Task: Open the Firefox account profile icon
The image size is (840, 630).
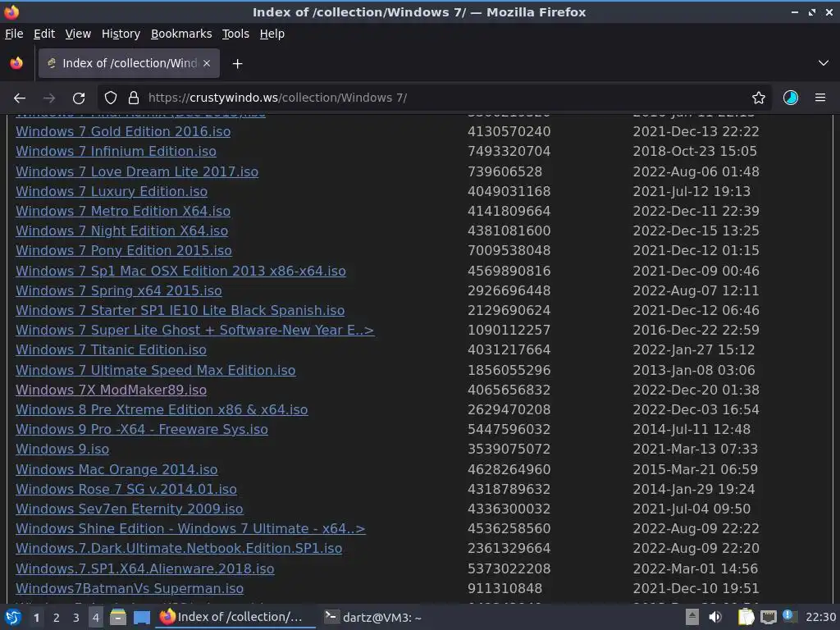Action: [x=791, y=98]
